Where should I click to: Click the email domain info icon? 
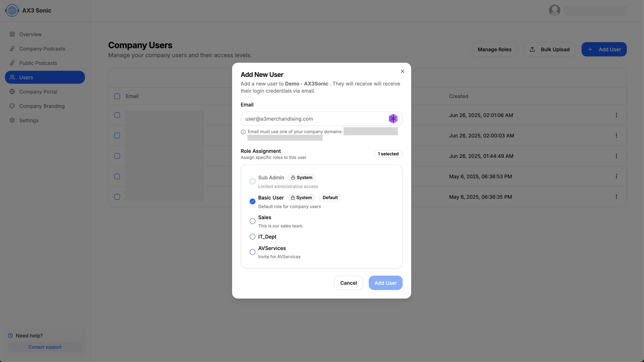[x=243, y=132]
